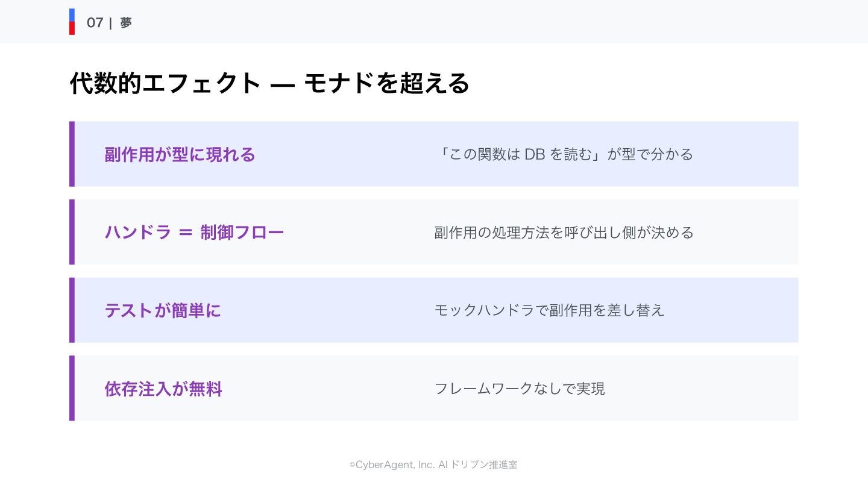868x488 pixels.
Task: Select the 依存注入が無料 heading
Action: 163,389
